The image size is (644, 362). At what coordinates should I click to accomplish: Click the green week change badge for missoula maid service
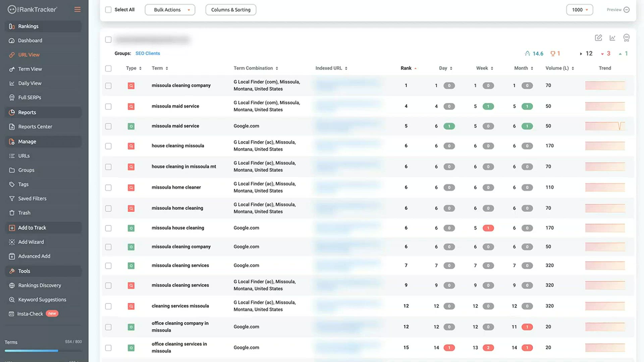(488, 107)
